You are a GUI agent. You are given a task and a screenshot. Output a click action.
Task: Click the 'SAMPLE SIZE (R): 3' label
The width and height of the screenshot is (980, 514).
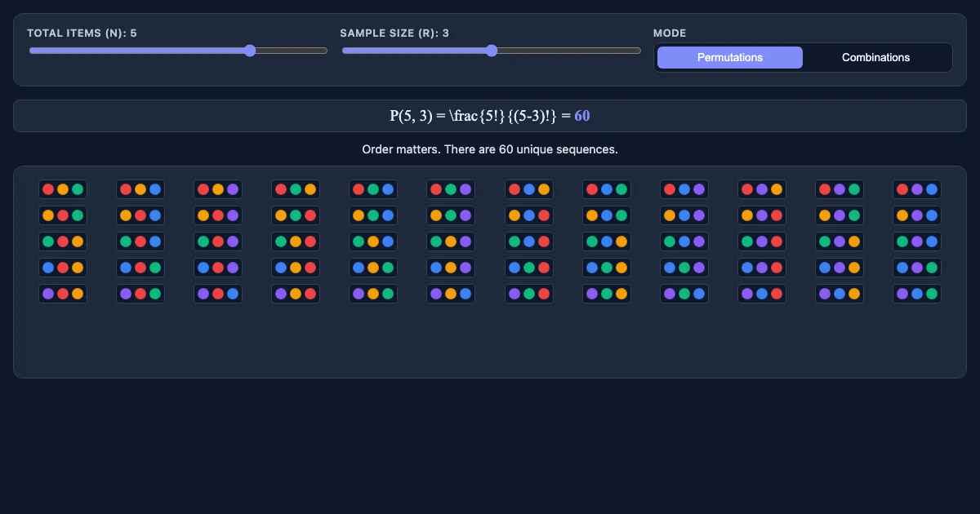(394, 33)
